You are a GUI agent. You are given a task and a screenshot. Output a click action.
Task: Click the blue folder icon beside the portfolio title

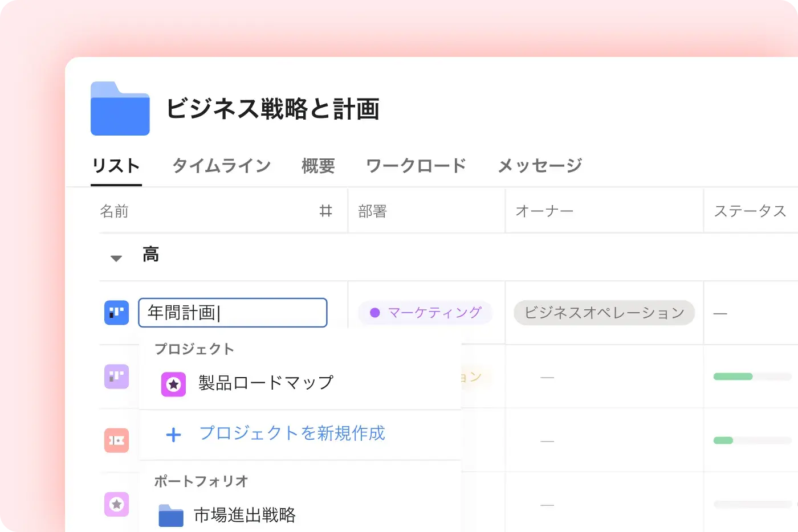(x=120, y=109)
